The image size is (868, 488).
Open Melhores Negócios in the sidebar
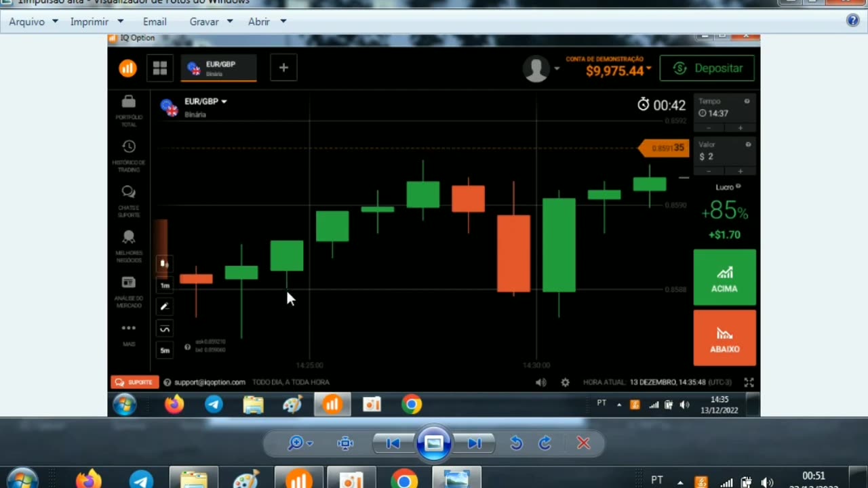129,246
